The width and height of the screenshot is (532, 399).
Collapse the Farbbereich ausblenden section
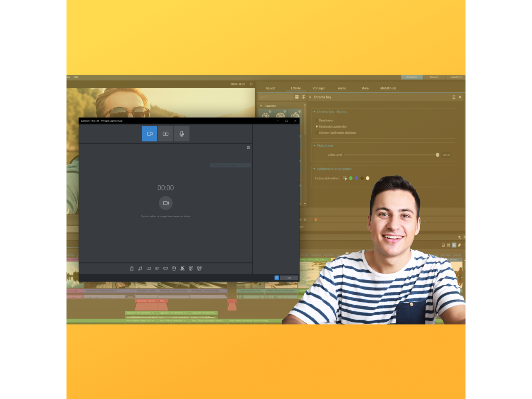tap(314, 169)
